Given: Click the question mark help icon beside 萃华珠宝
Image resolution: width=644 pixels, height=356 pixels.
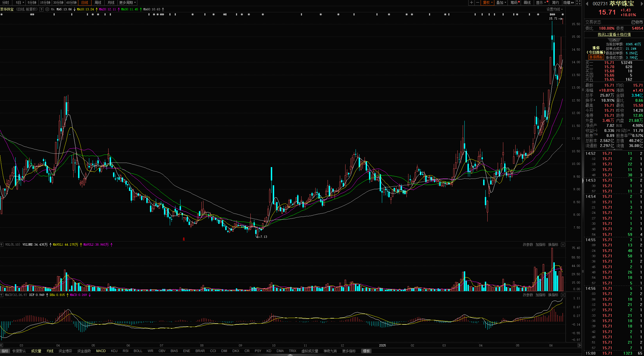Looking at the screenshot, I should pyautogui.click(x=41, y=9).
